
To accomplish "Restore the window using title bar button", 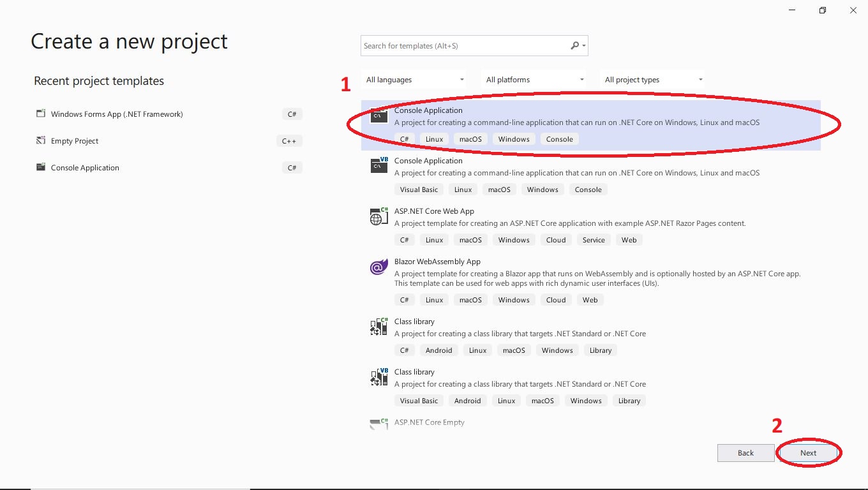I will point(823,10).
